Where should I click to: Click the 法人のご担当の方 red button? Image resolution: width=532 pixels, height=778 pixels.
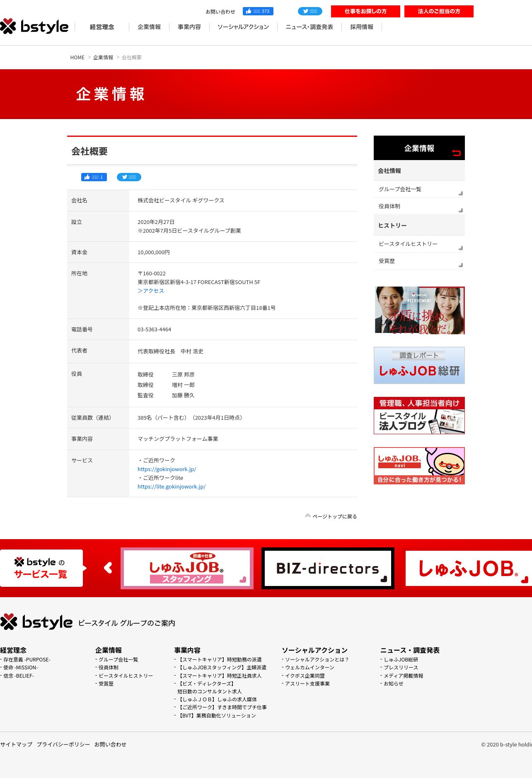pyautogui.click(x=439, y=11)
